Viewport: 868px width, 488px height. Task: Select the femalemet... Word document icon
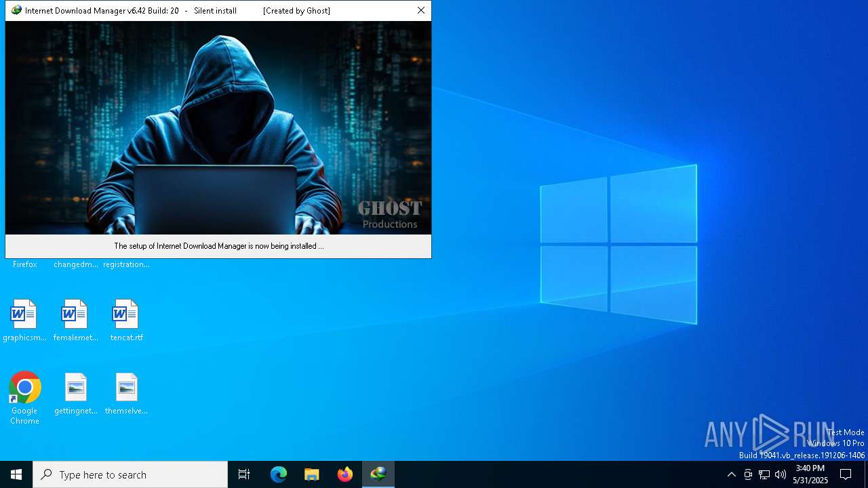(75, 314)
